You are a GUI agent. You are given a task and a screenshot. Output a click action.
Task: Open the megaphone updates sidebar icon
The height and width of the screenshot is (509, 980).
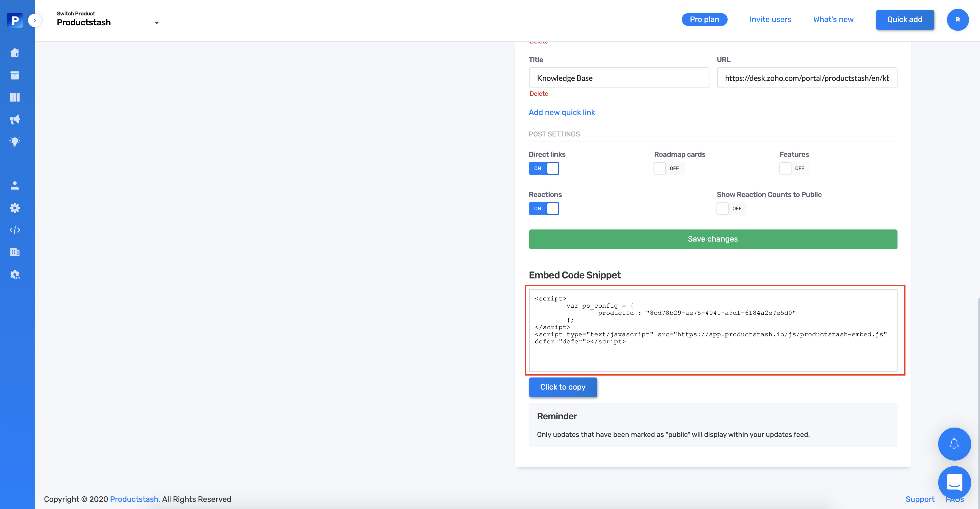point(15,119)
